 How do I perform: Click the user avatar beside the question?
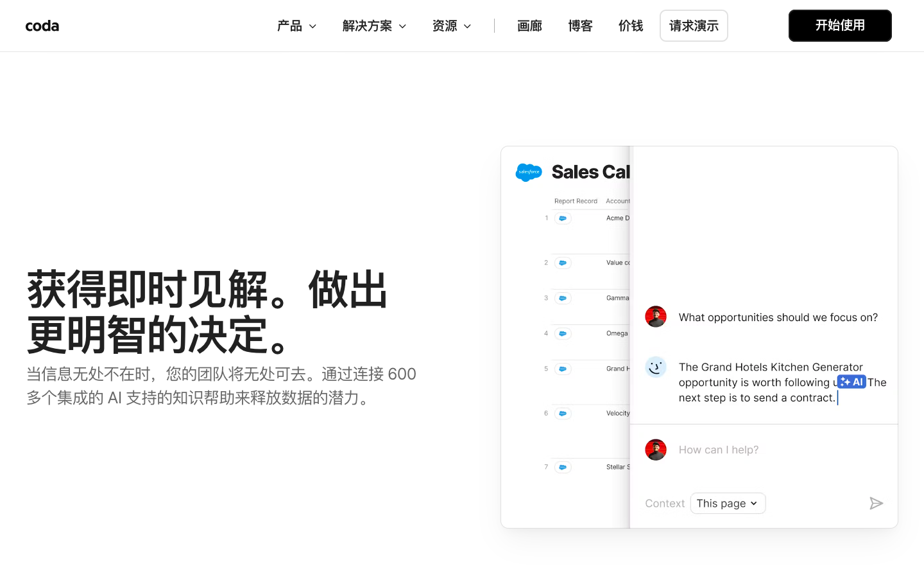655,317
